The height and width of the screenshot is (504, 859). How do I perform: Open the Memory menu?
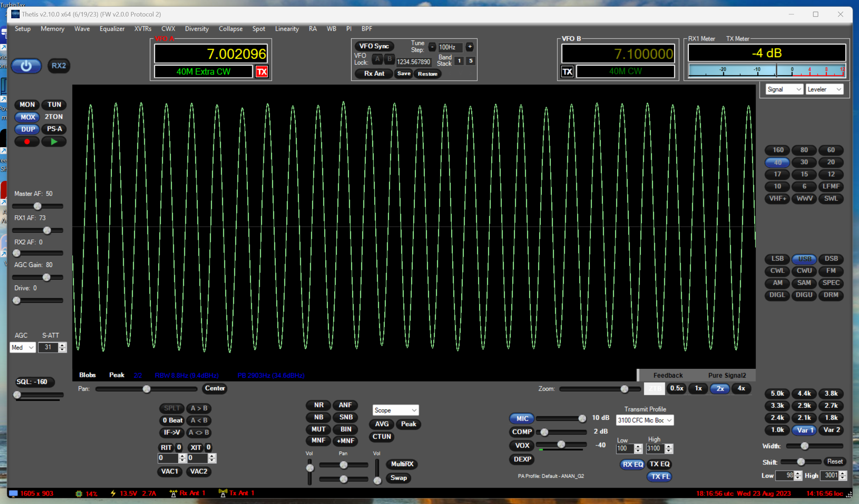[x=52, y=29]
